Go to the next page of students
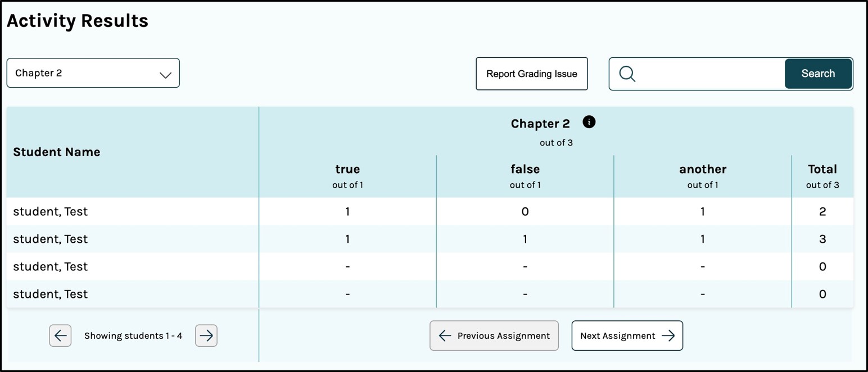 pyautogui.click(x=206, y=335)
